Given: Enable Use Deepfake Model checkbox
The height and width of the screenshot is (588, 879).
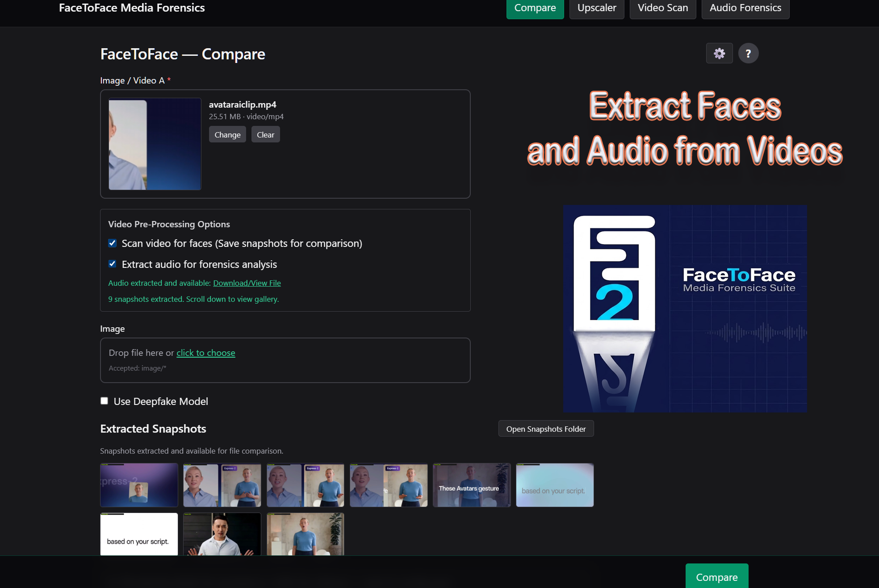Looking at the screenshot, I should 105,401.
